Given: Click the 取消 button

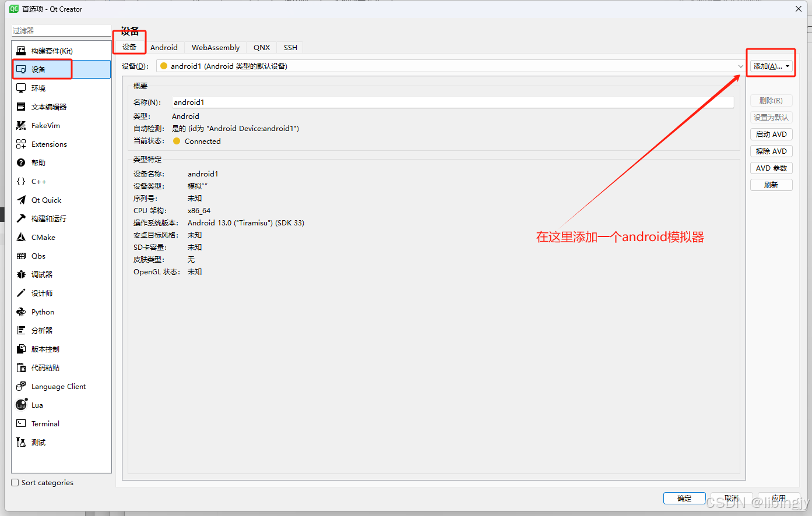Looking at the screenshot, I should [732, 498].
